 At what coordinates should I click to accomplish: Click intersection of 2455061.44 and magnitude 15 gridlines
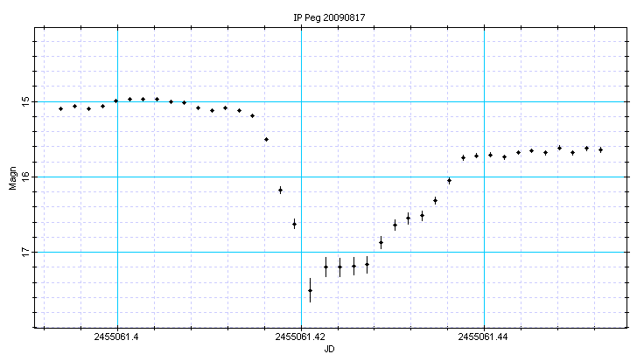[485, 101]
